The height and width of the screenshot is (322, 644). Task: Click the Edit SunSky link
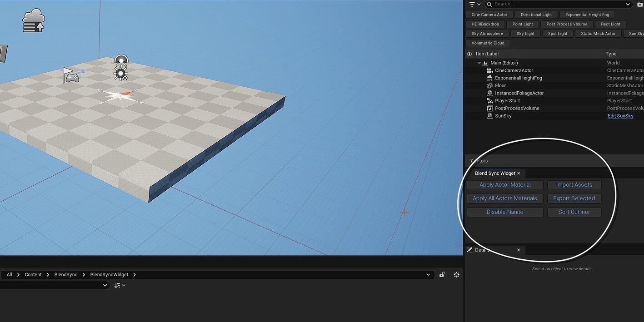coord(620,116)
